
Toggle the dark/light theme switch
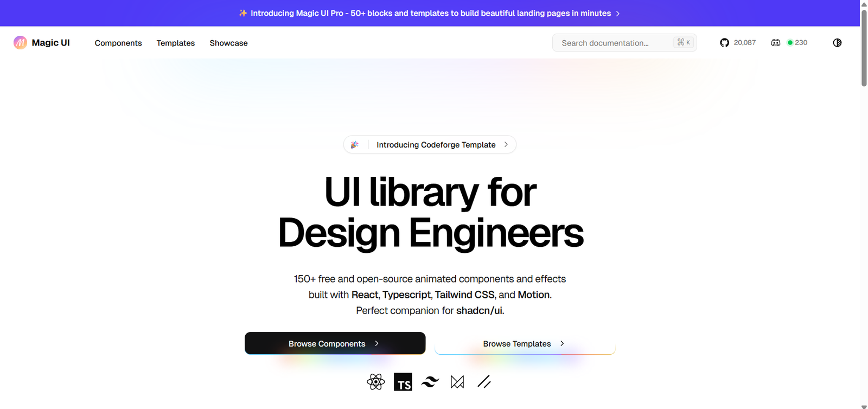(x=837, y=43)
